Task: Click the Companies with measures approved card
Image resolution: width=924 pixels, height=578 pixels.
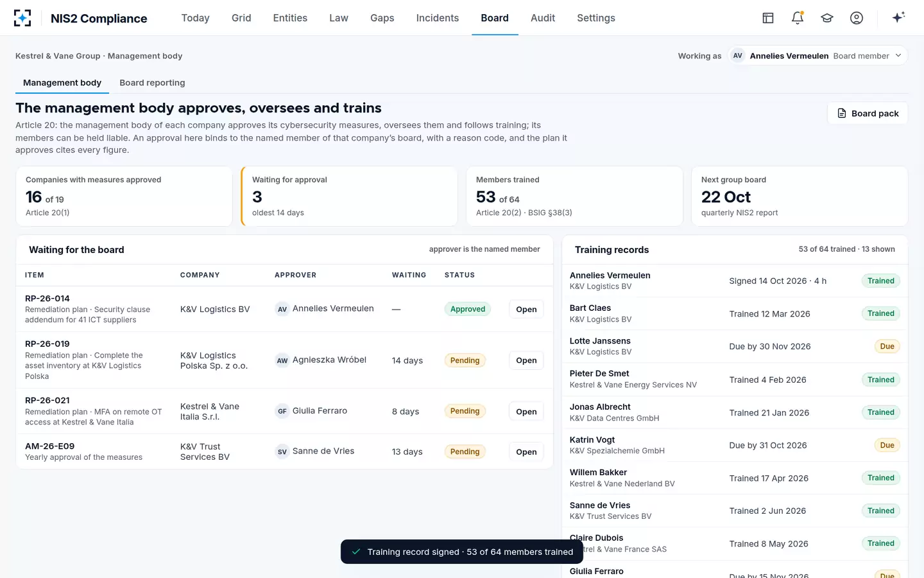Action: click(x=124, y=197)
